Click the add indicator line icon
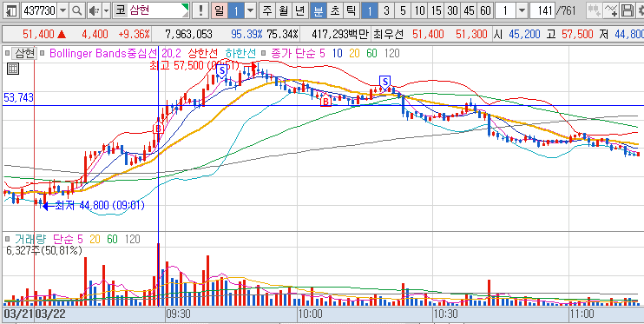 pyautogui.click(x=612, y=10)
